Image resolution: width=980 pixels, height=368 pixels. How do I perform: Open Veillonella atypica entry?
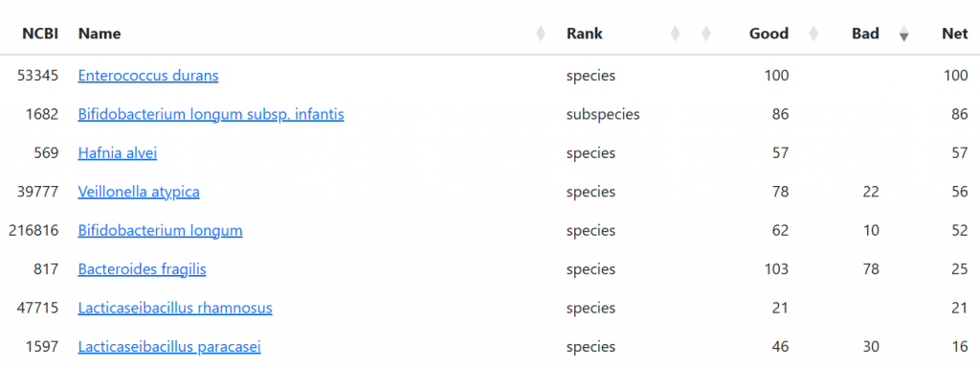point(139,192)
